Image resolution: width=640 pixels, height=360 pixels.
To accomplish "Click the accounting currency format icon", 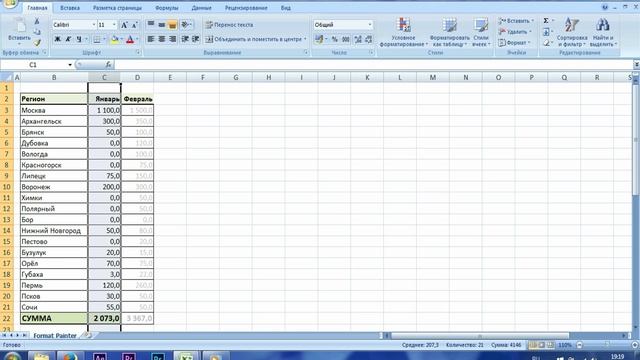I will [319, 39].
